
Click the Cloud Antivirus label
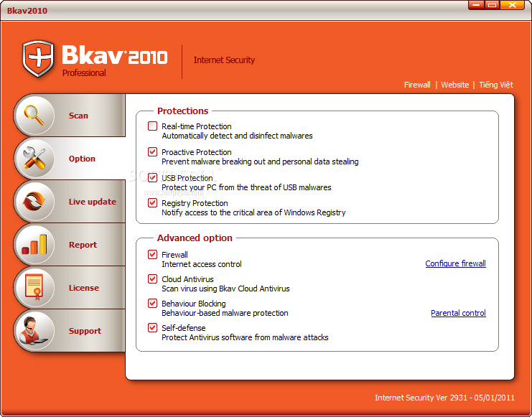187,279
